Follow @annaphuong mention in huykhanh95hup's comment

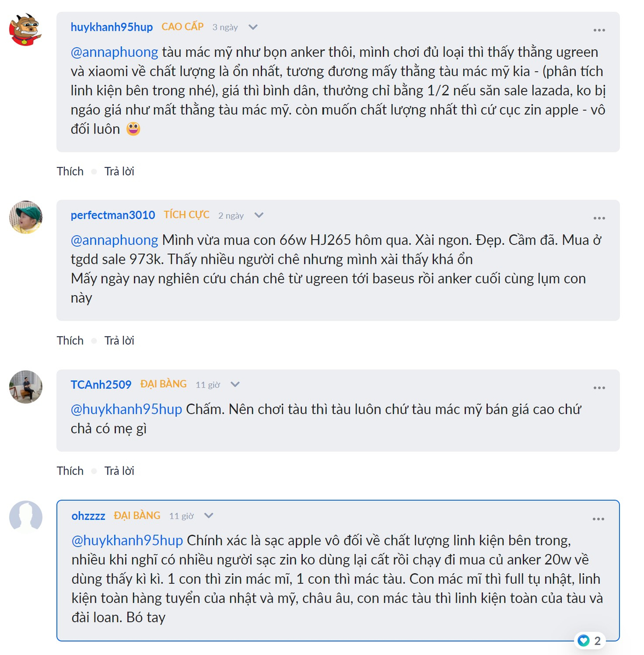click(x=114, y=52)
